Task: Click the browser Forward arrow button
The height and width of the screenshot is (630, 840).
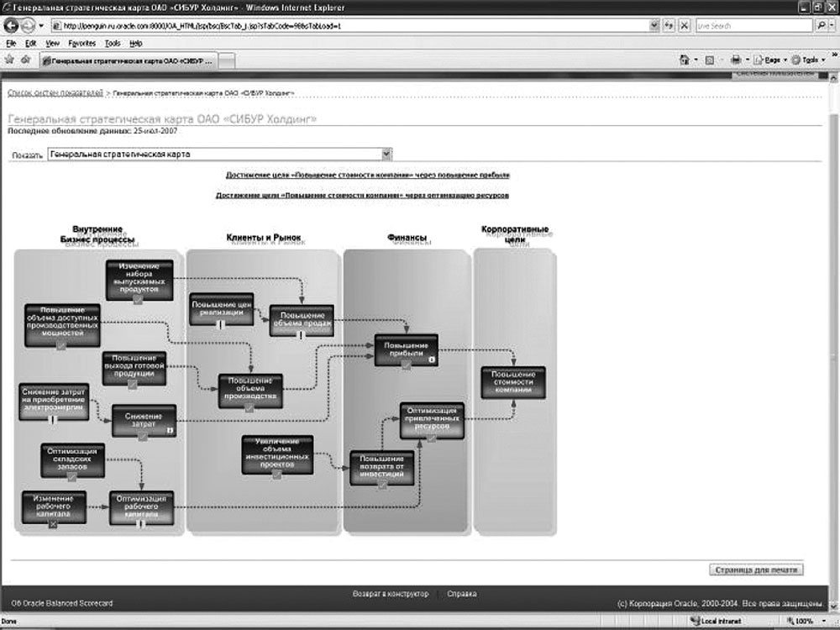Action: point(28,25)
